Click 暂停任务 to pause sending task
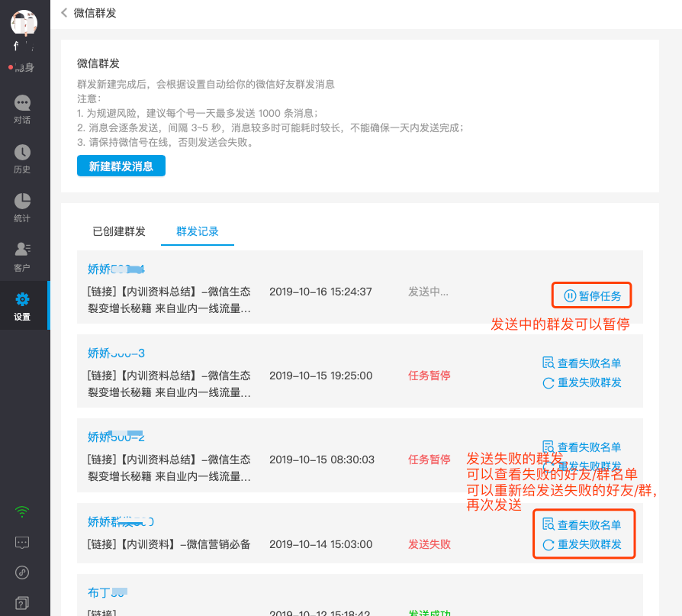Image resolution: width=682 pixels, height=616 pixels. coord(592,295)
